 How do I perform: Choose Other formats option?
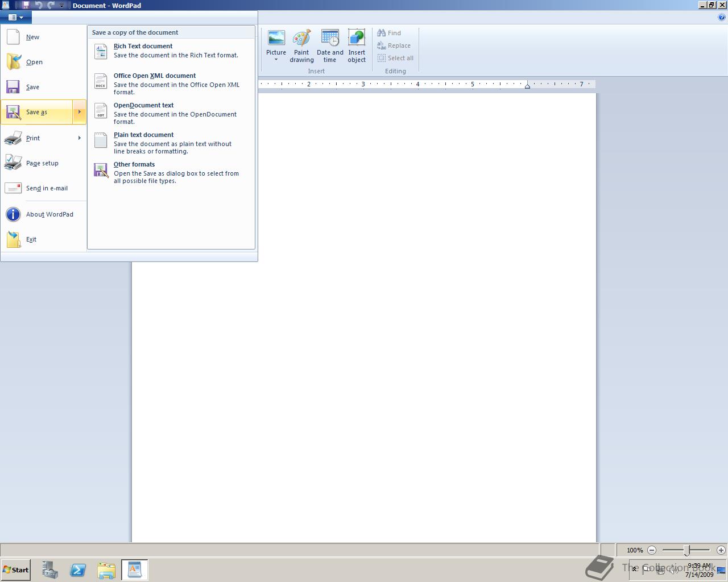[x=171, y=172]
